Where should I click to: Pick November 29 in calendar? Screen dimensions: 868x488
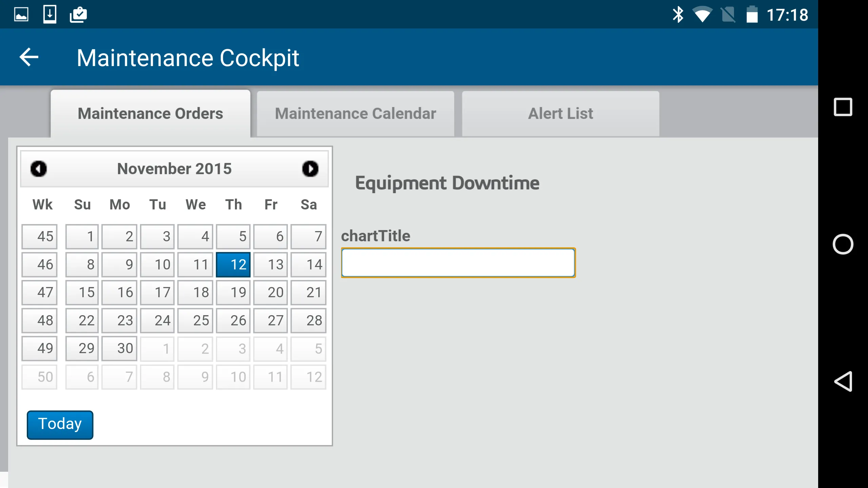click(x=82, y=348)
